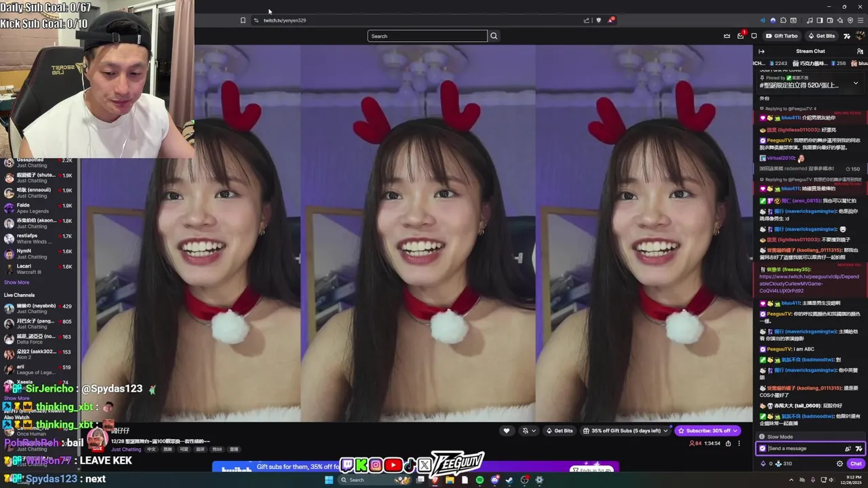Click Get Bits button below the stream

[x=559, y=430]
